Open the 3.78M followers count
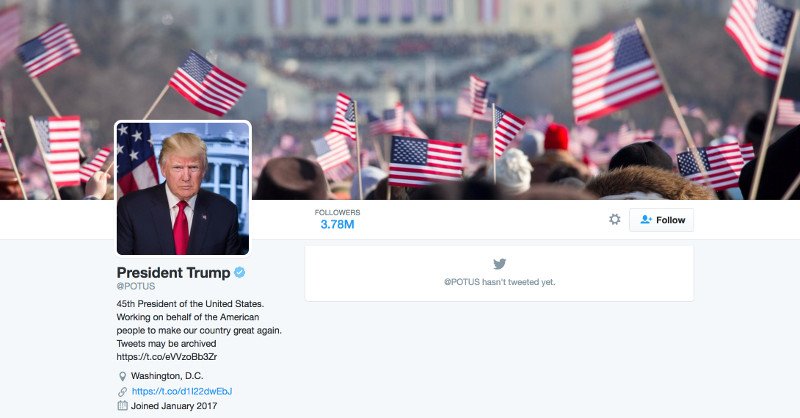 click(x=337, y=225)
